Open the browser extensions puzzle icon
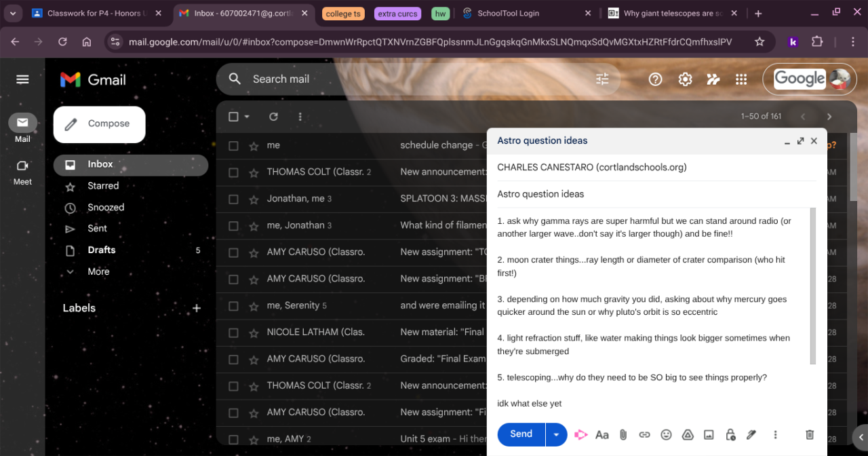Viewport: 868px width, 456px height. 817,42
